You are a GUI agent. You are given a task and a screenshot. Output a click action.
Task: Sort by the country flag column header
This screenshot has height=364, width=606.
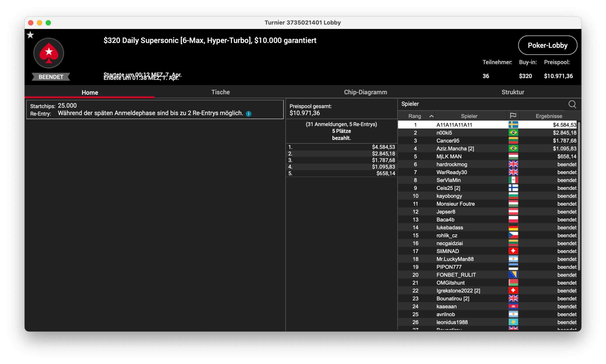513,116
